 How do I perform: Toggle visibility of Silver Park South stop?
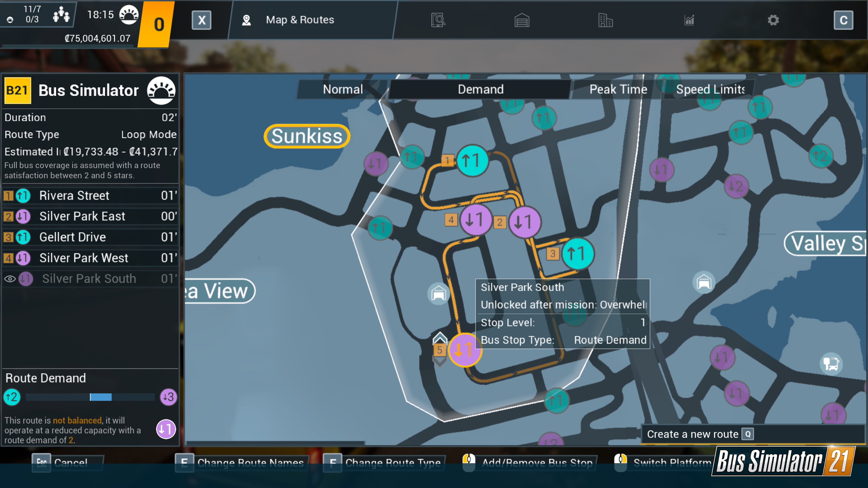tap(10, 279)
